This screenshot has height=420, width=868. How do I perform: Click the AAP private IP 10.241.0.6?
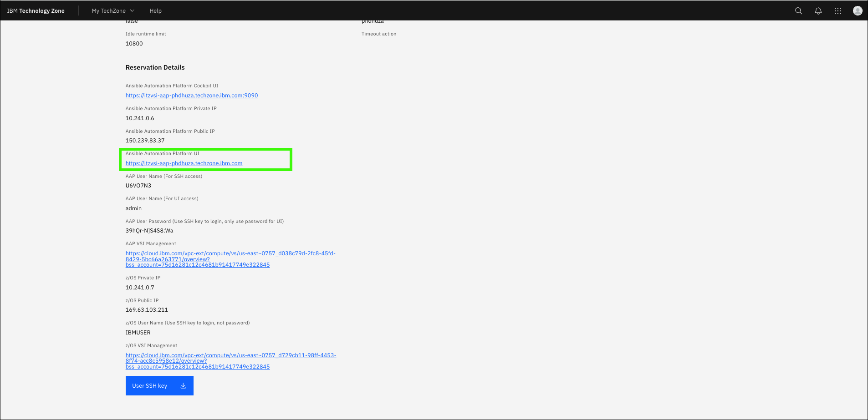click(x=140, y=118)
